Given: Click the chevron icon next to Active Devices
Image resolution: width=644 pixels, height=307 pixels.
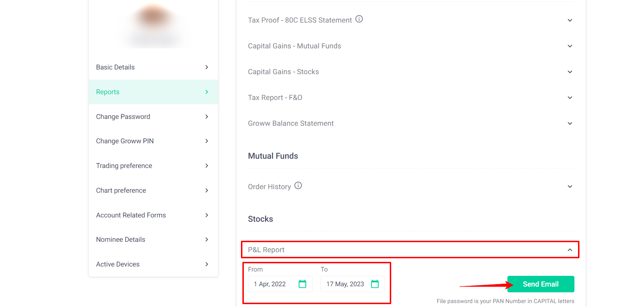Looking at the screenshot, I should (x=207, y=264).
